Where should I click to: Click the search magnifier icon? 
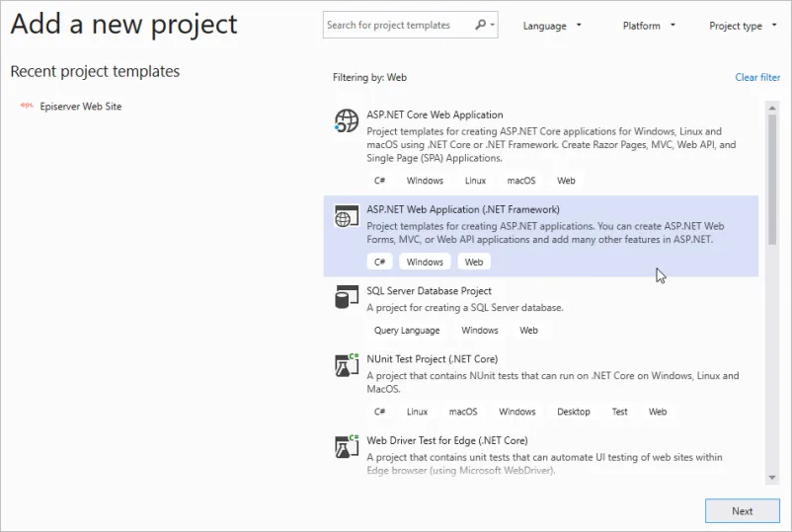[480, 25]
